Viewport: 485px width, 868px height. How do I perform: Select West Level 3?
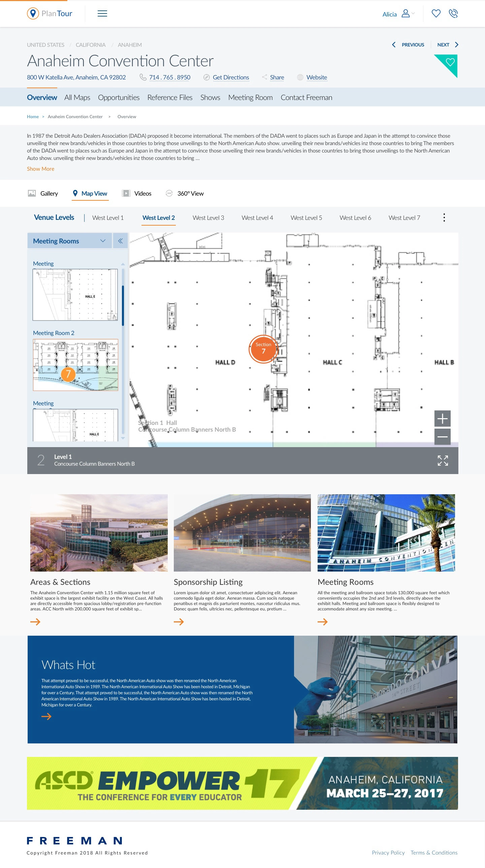click(208, 218)
